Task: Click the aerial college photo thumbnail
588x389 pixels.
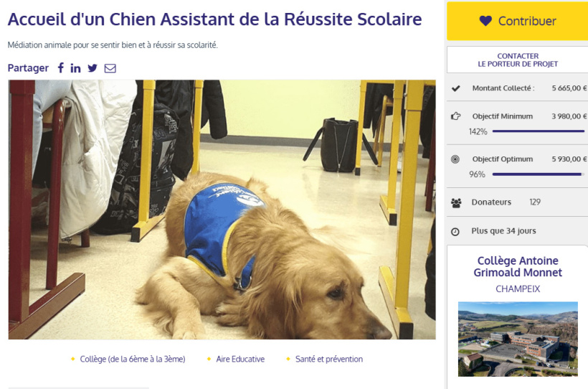Action: click(518, 339)
